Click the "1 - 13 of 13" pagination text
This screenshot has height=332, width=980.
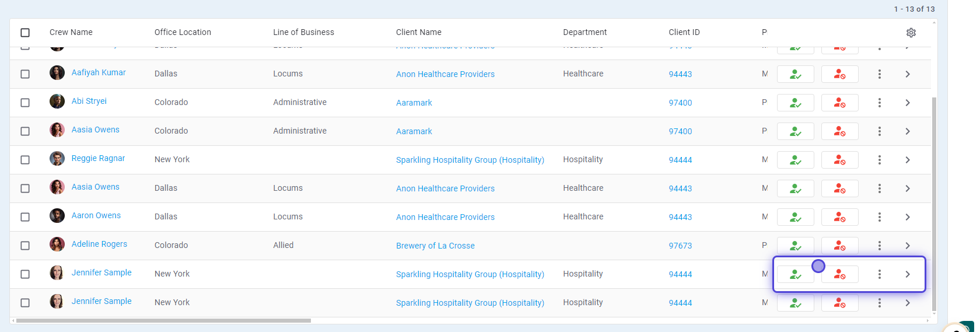tap(914, 9)
